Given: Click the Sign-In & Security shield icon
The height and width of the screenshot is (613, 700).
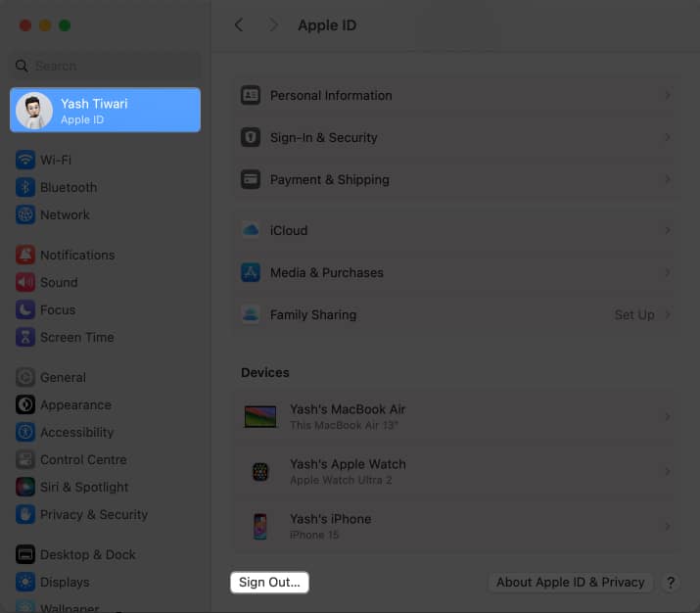Looking at the screenshot, I should (251, 137).
